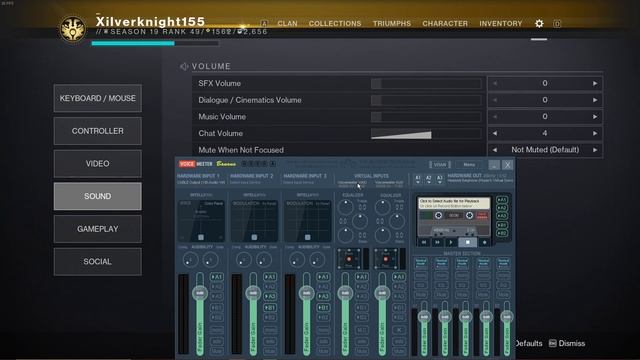This screenshot has height=360, width=640.
Task: Click the Gate knob on Hardware Input 3
Action: [x=317, y=260]
